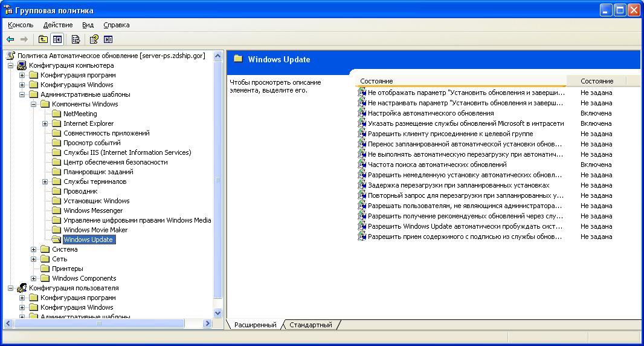644x346 pixels.
Task: Open the Консоль menu
Action: pyautogui.click(x=21, y=25)
